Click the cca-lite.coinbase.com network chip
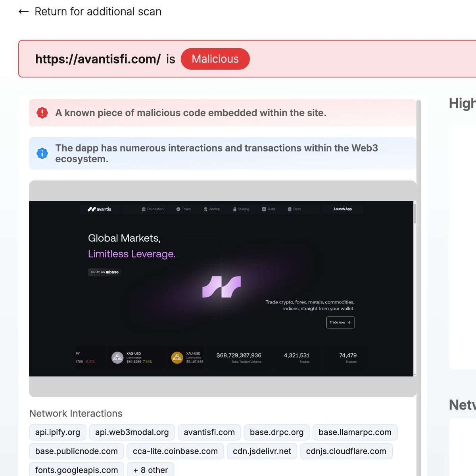Viewport: 476px width, 476px height. tap(175, 451)
